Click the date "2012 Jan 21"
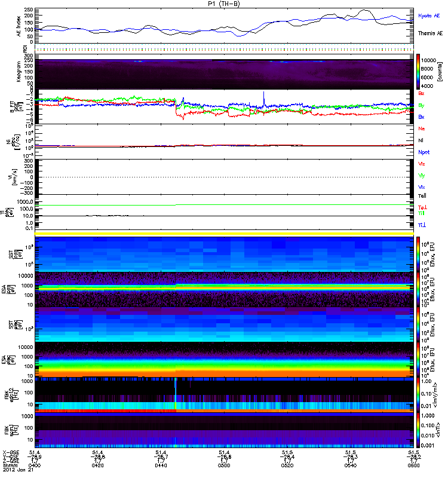Viewport: 448px width, 478px height. (x=18, y=470)
